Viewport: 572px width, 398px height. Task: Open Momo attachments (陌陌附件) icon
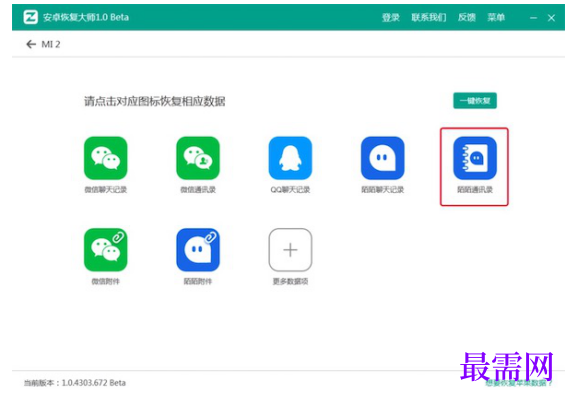tap(198, 250)
